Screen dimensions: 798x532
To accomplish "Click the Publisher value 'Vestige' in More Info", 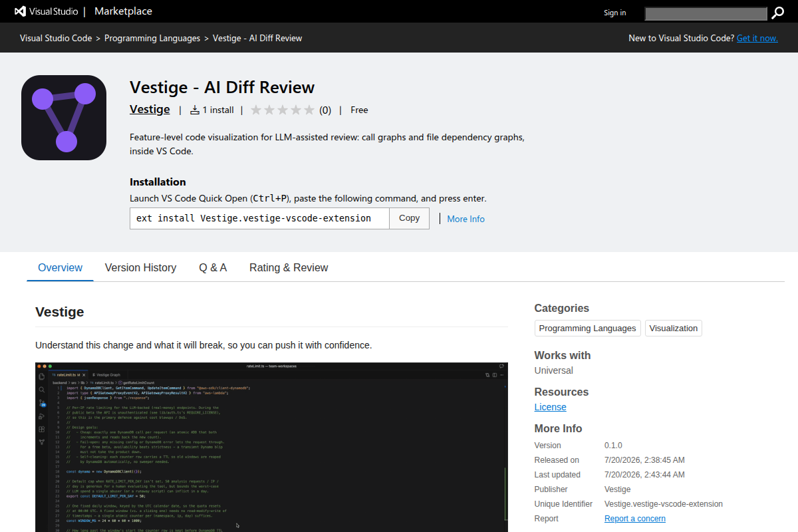I will point(618,489).
